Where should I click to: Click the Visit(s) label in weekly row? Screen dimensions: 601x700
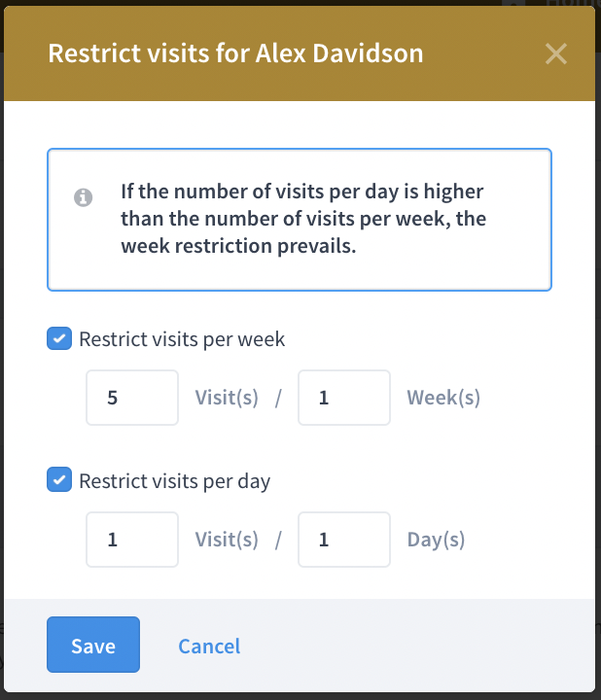(227, 398)
